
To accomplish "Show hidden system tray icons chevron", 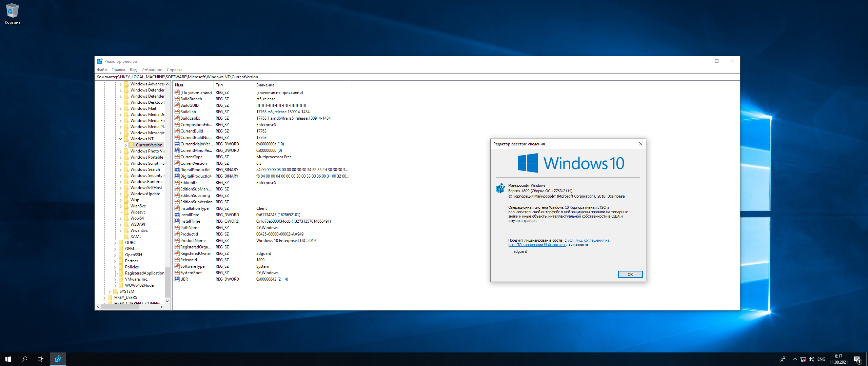I will point(795,359).
